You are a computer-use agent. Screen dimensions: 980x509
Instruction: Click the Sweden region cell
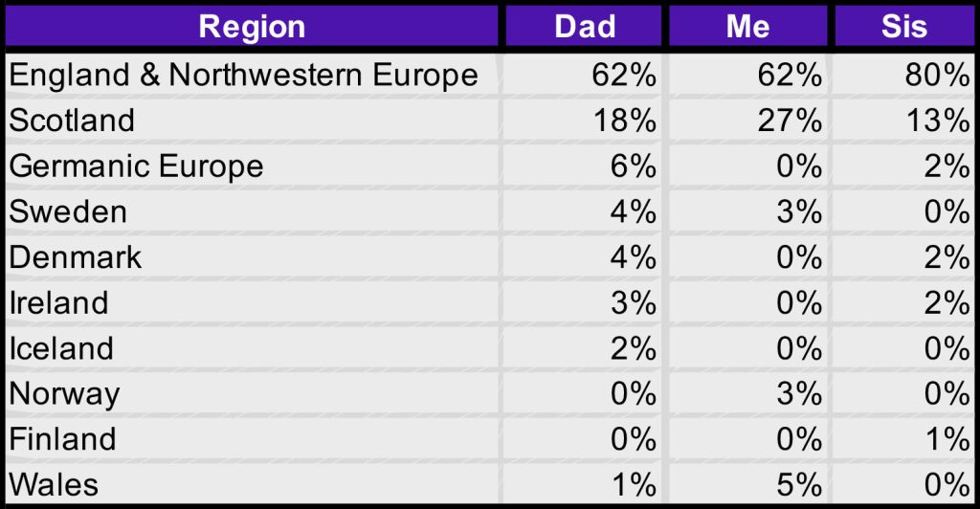(68, 211)
